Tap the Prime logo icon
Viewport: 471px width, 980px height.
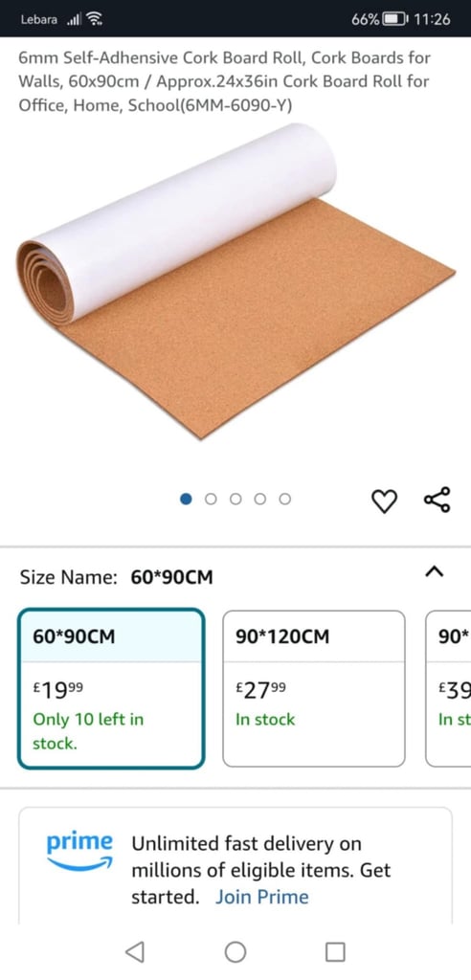pyautogui.click(x=79, y=851)
